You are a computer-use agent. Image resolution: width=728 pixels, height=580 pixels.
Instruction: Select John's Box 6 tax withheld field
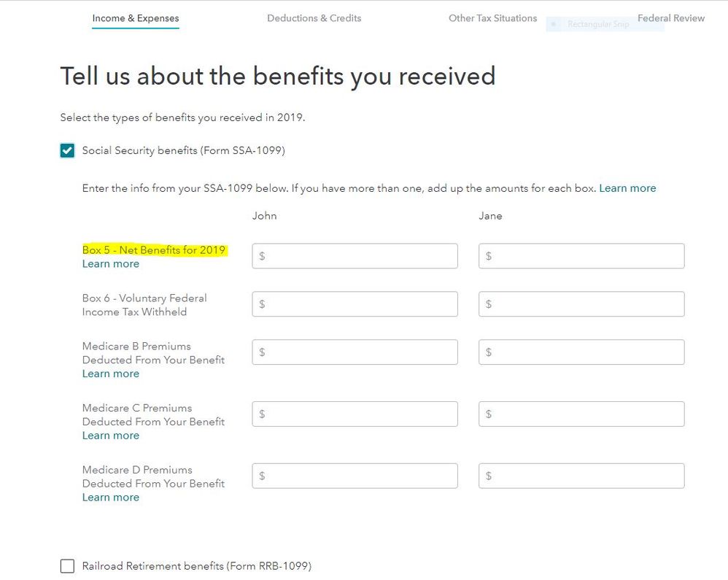(x=355, y=304)
